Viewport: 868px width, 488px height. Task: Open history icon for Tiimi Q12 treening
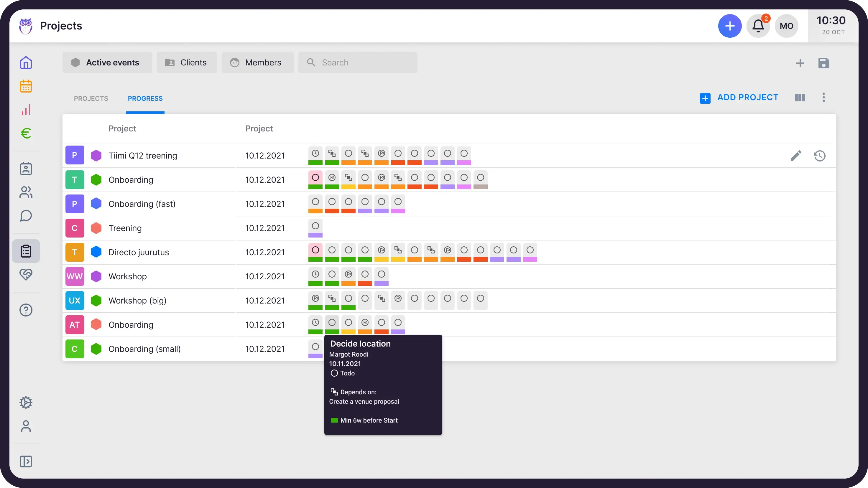pyautogui.click(x=819, y=156)
